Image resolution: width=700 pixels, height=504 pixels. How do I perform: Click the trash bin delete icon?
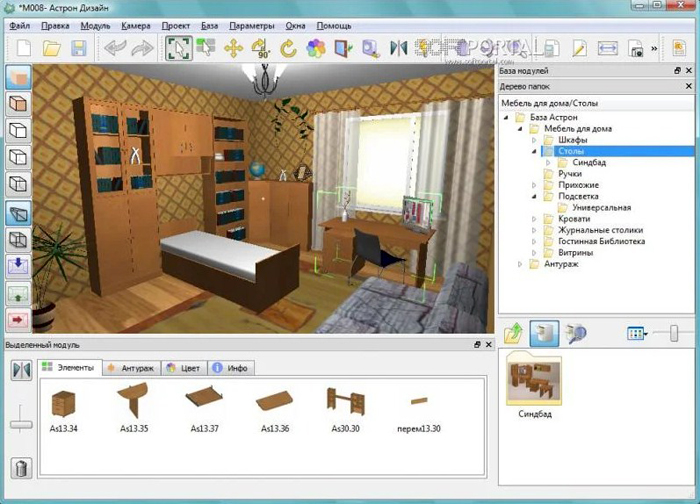[x=21, y=467]
